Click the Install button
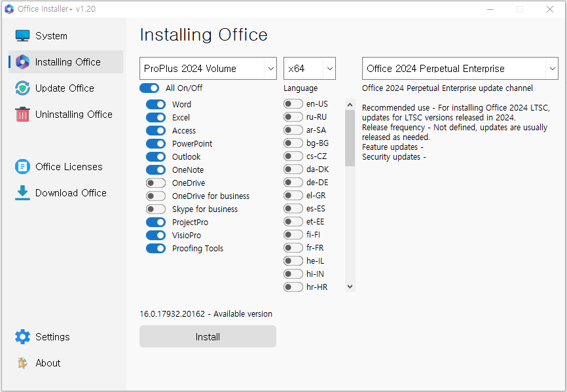Screen dimensions: 567x392 tap(208, 336)
